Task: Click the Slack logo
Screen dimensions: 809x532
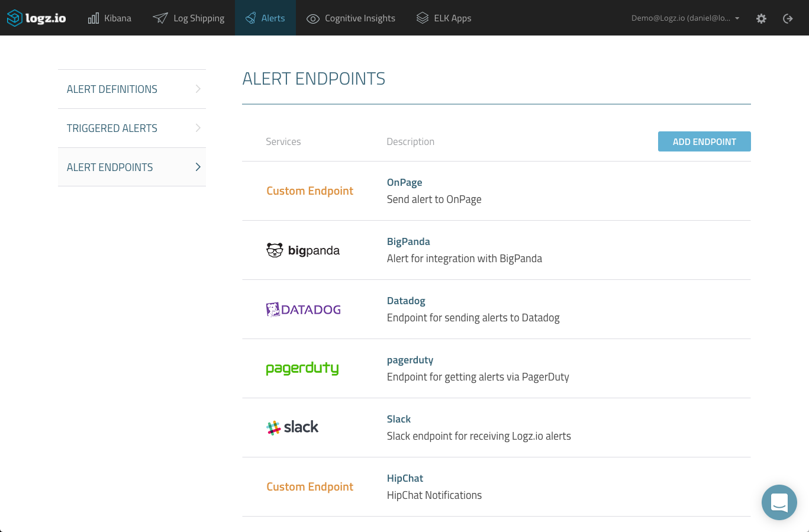Action: (x=292, y=427)
